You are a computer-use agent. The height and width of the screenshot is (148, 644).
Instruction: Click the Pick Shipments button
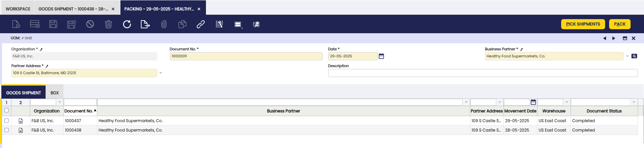coord(583,24)
